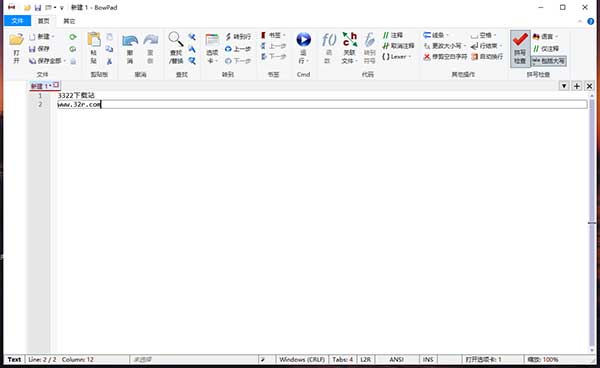The height and width of the screenshot is (368, 600).
Task: Open the 运行 run command dropdown
Action: coord(303,57)
